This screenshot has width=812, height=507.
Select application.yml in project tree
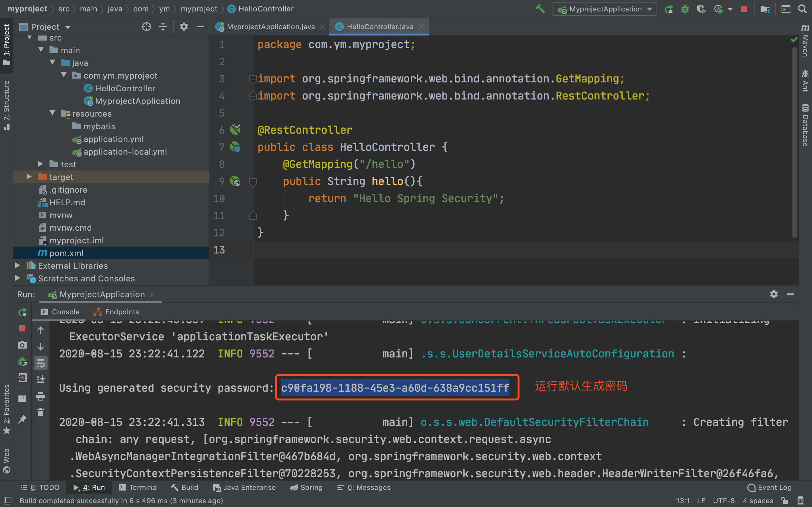(114, 139)
